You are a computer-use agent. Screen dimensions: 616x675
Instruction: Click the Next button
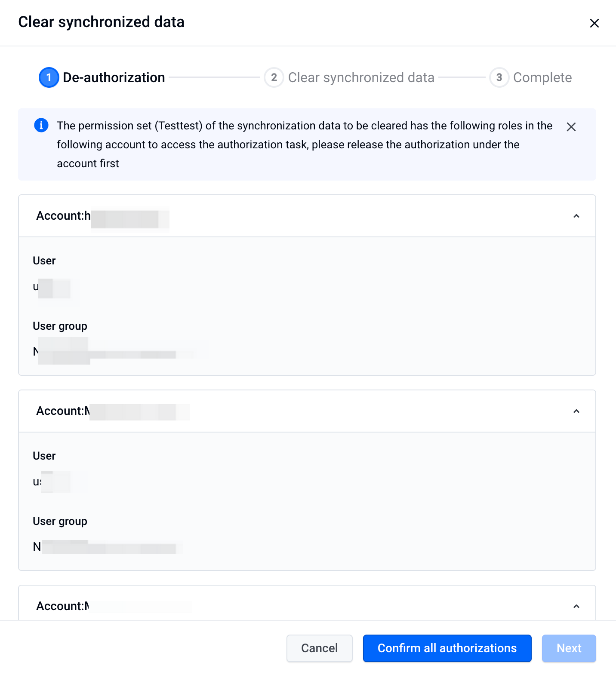click(569, 648)
